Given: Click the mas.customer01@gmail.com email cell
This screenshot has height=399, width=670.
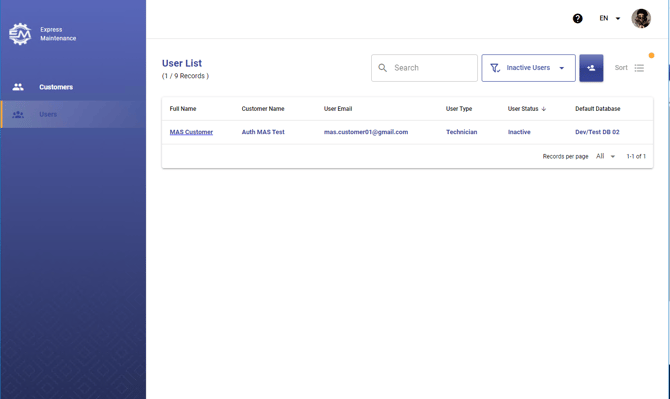Looking at the screenshot, I should point(366,132).
